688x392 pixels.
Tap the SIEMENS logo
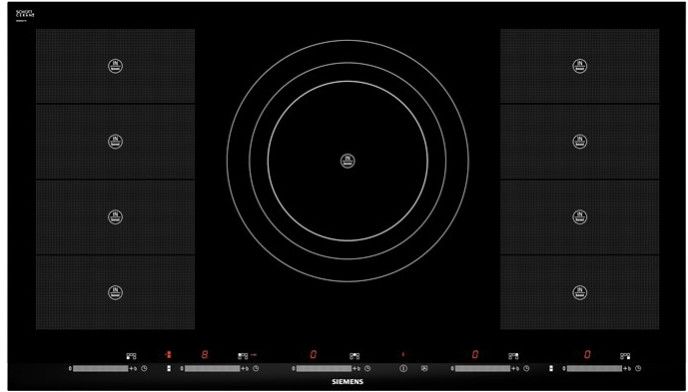coord(348,382)
